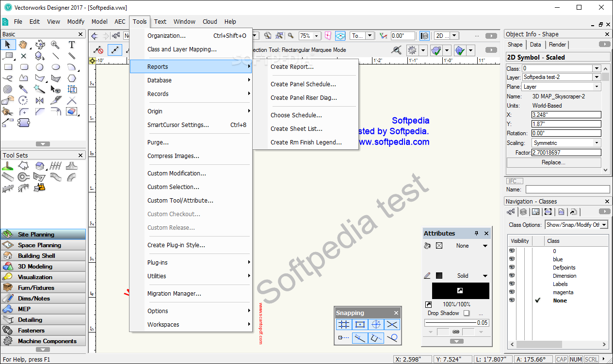Image resolution: width=613 pixels, height=364 pixels.
Task: Select the Eyedropper tool
Action: 23,89
